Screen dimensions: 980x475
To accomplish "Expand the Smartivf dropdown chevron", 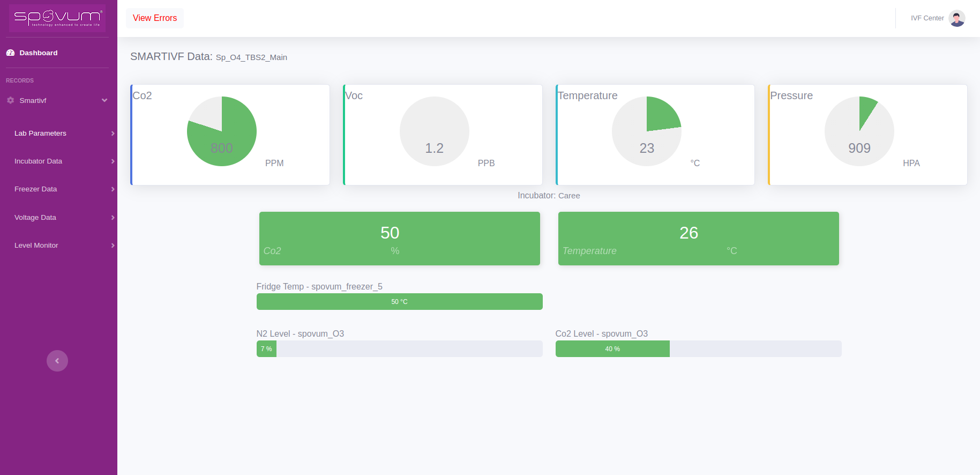I will 104,100.
